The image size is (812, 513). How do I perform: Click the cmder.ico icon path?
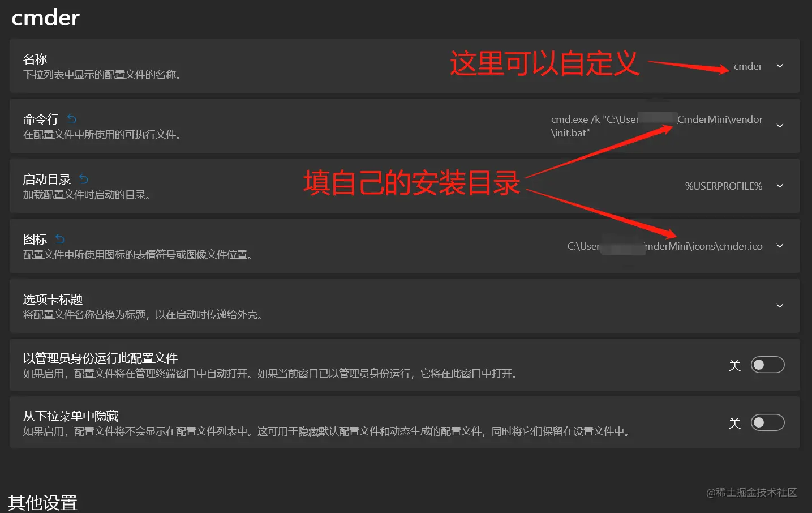(664, 246)
